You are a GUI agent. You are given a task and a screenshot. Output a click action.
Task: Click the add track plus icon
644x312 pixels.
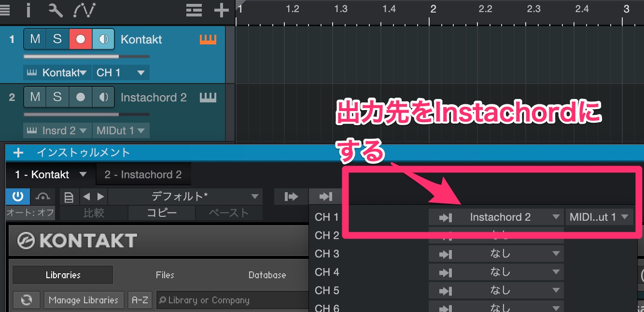[221, 10]
